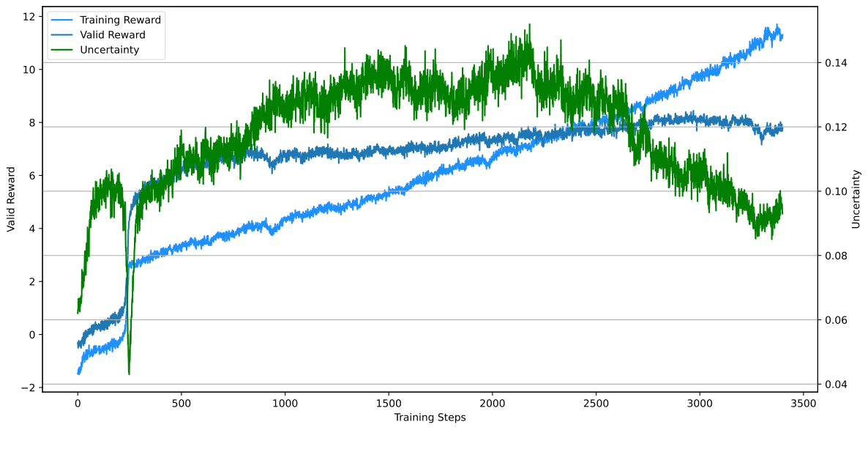Image resolution: width=868 pixels, height=452 pixels.
Task: Click the Valid Reward legend entry text
Action: pos(112,35)
